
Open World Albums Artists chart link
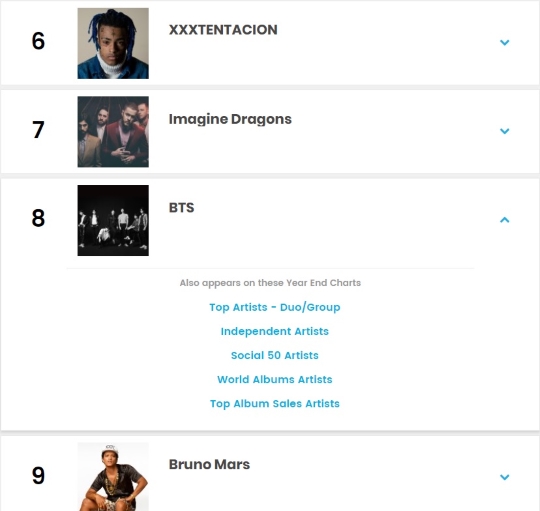(275, 379)
